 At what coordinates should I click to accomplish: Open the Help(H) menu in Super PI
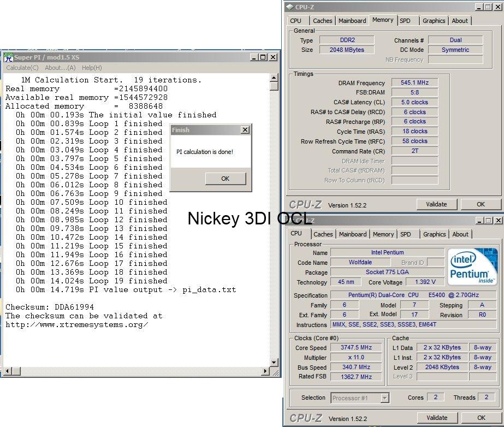click(92, 68)
